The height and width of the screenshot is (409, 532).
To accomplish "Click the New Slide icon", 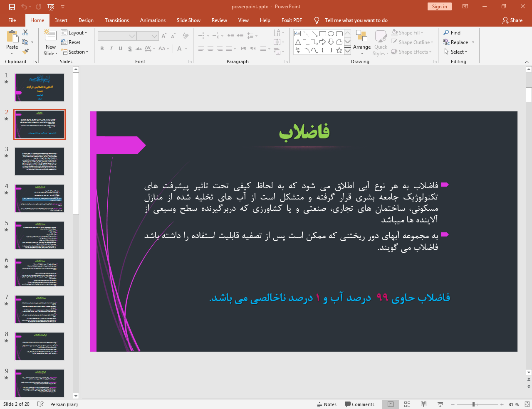I will (x=50, y=36).
